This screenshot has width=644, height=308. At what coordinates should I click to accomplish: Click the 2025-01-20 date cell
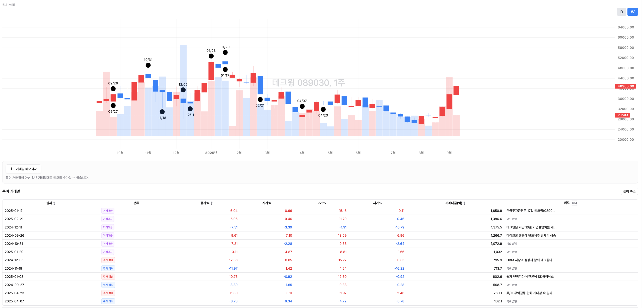point(14,252)
